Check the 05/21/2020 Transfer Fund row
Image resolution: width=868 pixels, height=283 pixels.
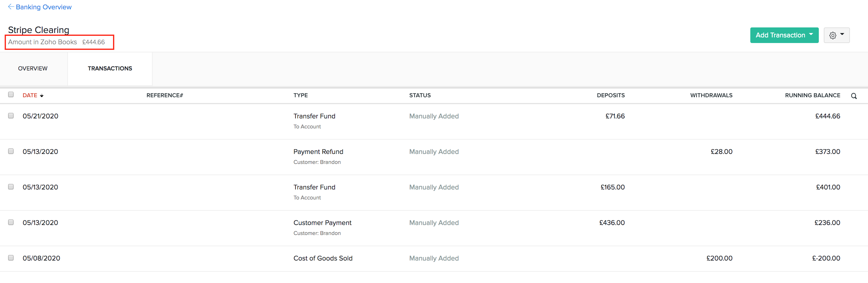11,116
